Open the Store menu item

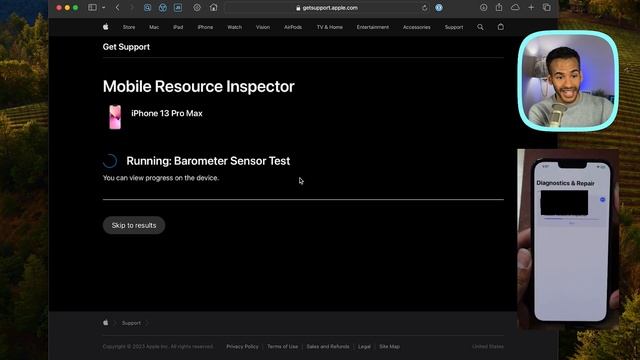pos(129,27)
